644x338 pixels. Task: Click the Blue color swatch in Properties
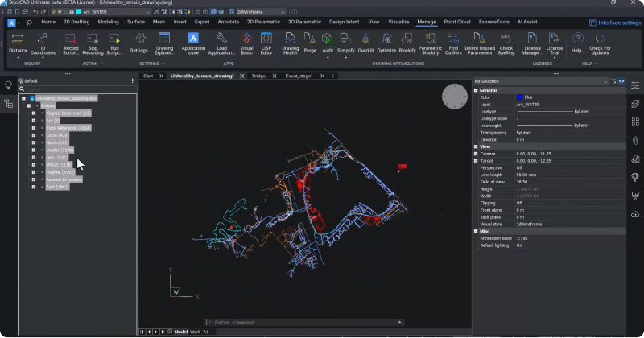pos(519,97)
